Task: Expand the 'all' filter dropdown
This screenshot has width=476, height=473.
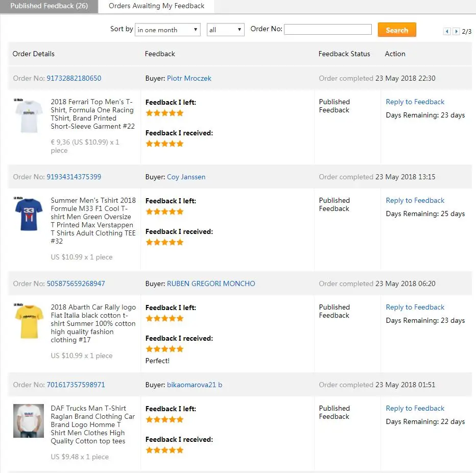Action: [x=226, y=30]
